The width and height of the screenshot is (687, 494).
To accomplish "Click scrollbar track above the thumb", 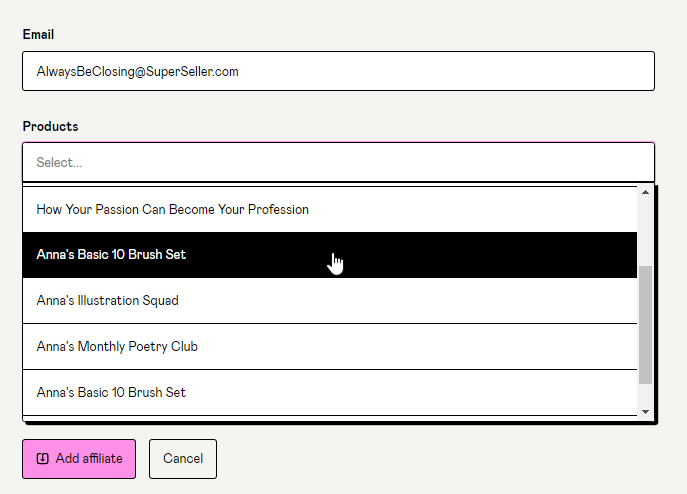I will 645,232.
